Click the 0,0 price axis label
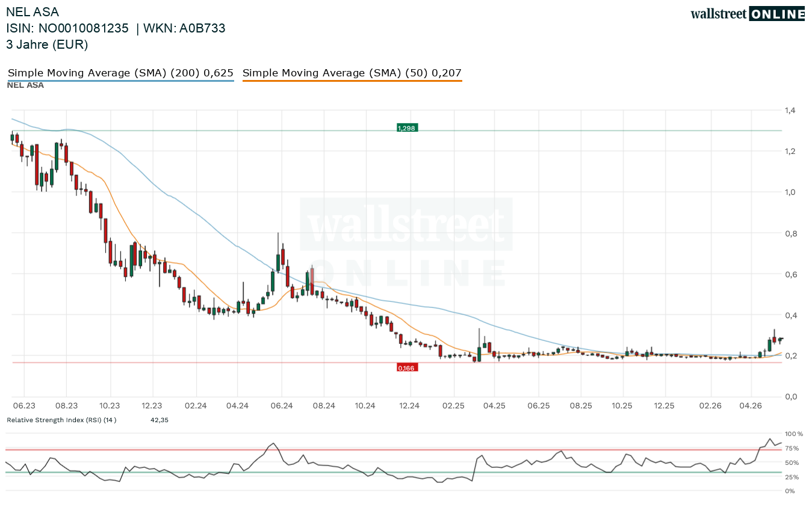812x507 pixels. point(790,396)
